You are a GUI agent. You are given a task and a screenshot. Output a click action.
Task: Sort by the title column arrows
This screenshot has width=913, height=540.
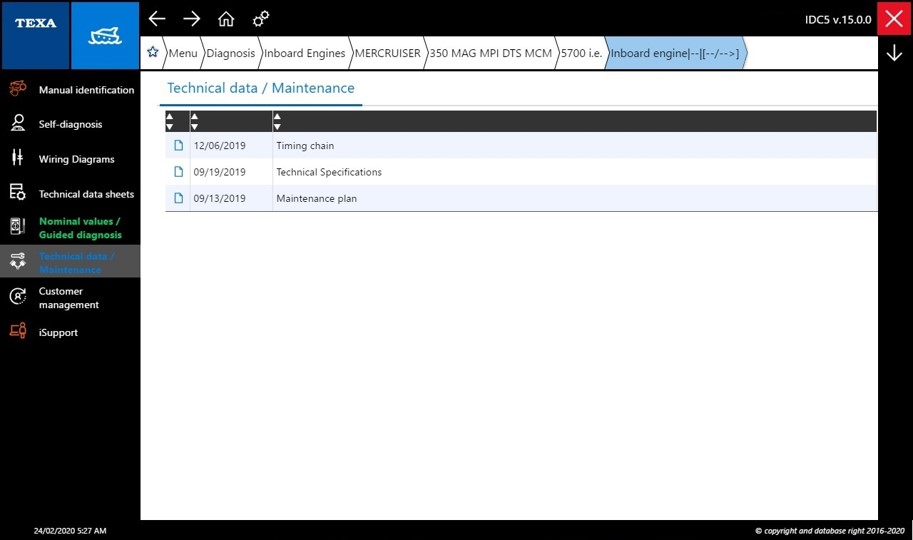point(277,121)
